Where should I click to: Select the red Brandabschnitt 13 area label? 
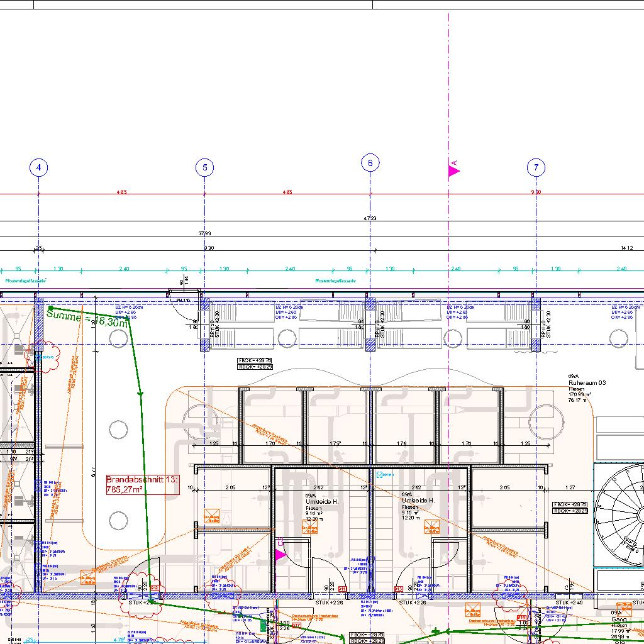(142, 484)
